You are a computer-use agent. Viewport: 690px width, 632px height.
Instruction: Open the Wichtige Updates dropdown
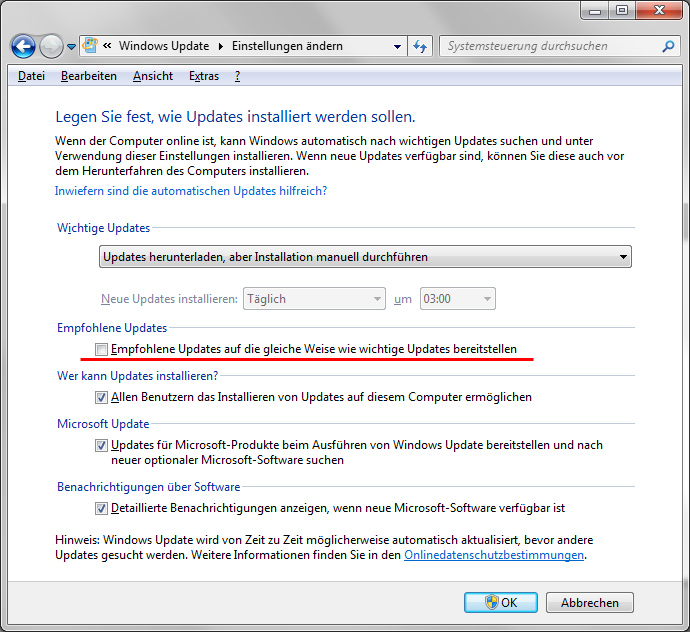pyautogui.click(x=365, y=257)
